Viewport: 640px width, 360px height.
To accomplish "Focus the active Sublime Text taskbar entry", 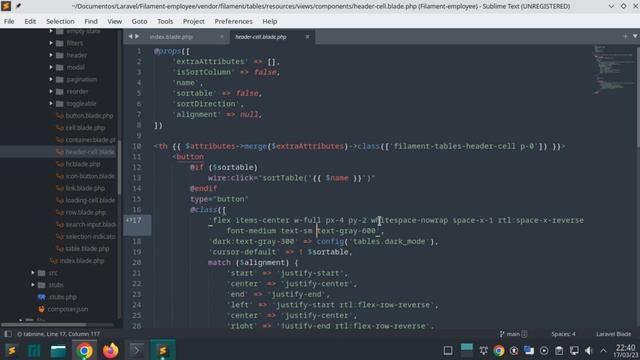I will 162,350.
